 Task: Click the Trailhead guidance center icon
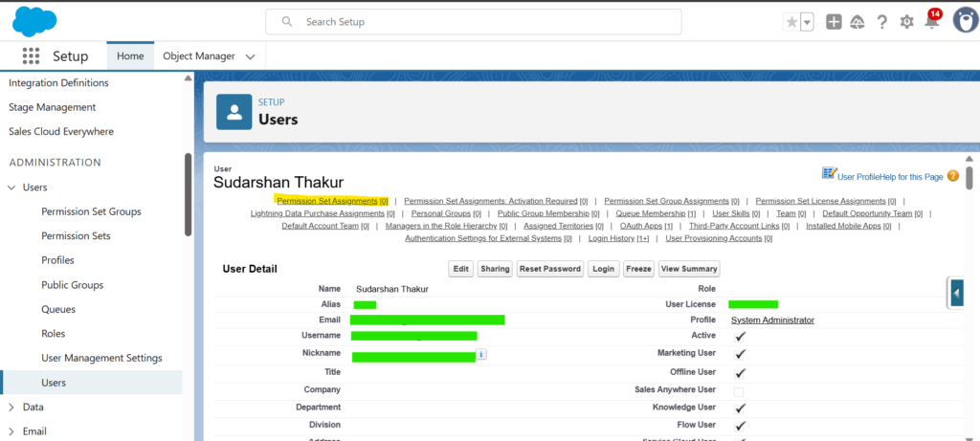pyautogui.click(x=857, y=22)
